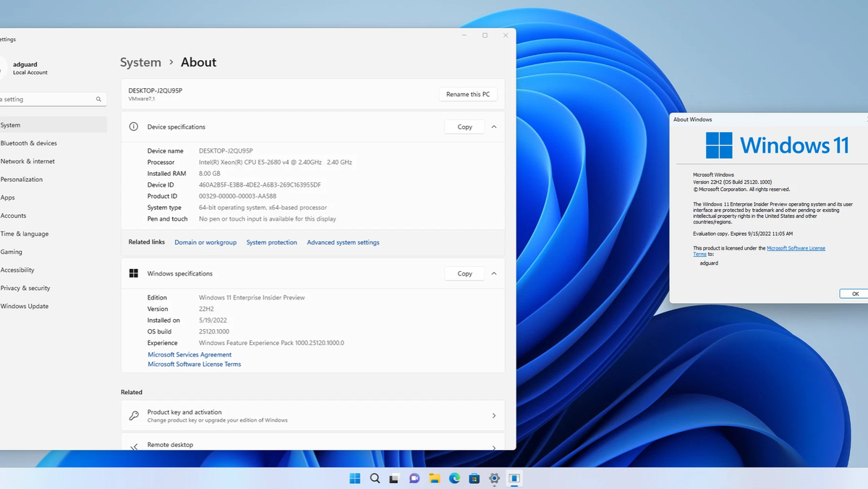868x489 pixels.
Task: Open the Remote desktop row
Action: coord(312,443)
